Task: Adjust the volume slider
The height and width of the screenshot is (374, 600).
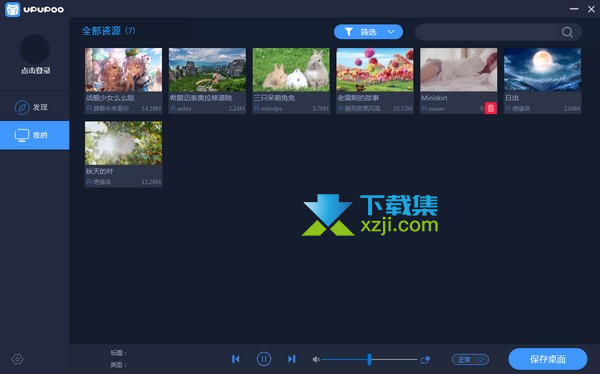Action: tap(369, 359)
